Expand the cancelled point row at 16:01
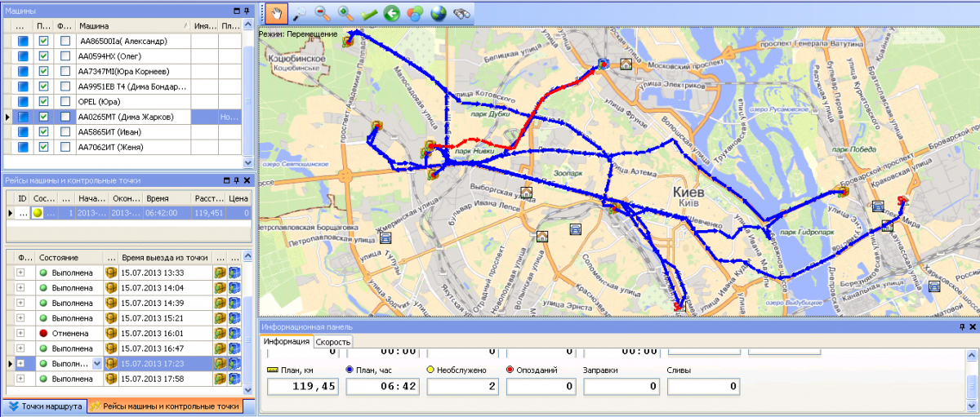The image size is (980, 417). [21, 333]
